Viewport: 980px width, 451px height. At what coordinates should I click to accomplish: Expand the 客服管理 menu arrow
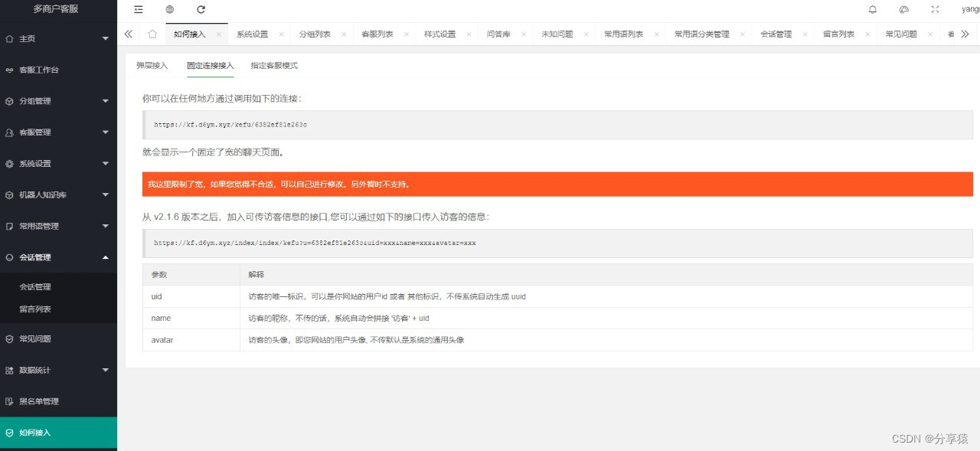106,132
